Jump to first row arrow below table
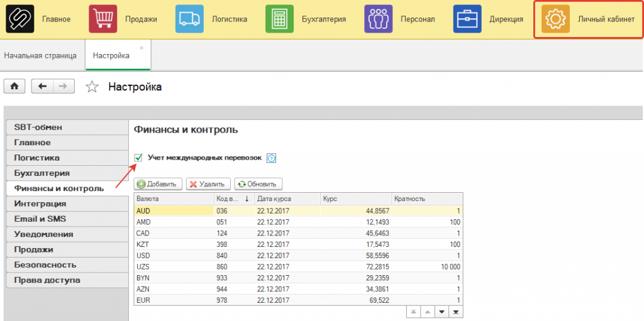 [413, 312]
